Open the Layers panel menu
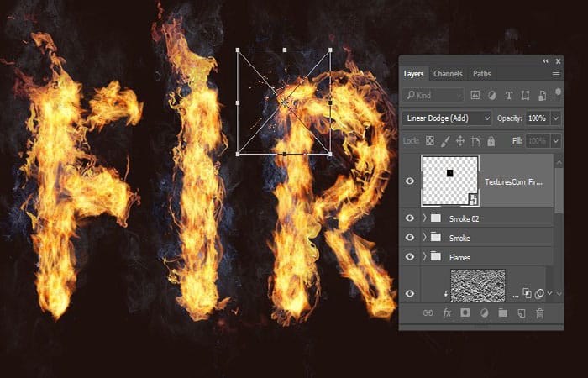Image resolution: width=588 pixels, height=378 pixels. [556, 74]
